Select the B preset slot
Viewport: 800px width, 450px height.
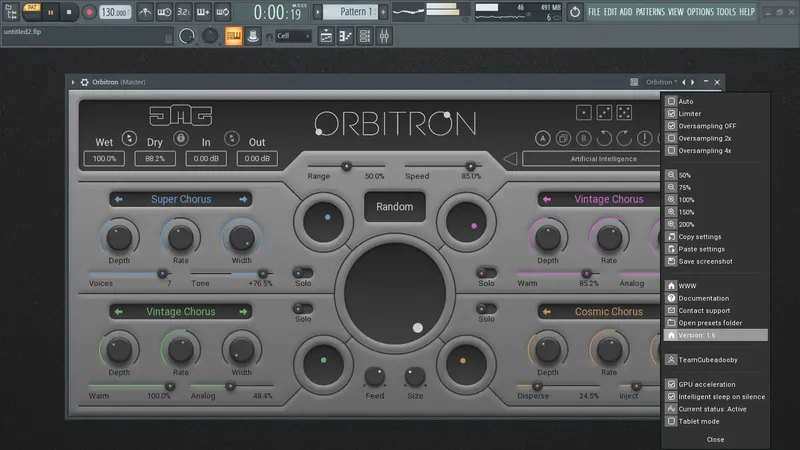click(x=584, y=138)
